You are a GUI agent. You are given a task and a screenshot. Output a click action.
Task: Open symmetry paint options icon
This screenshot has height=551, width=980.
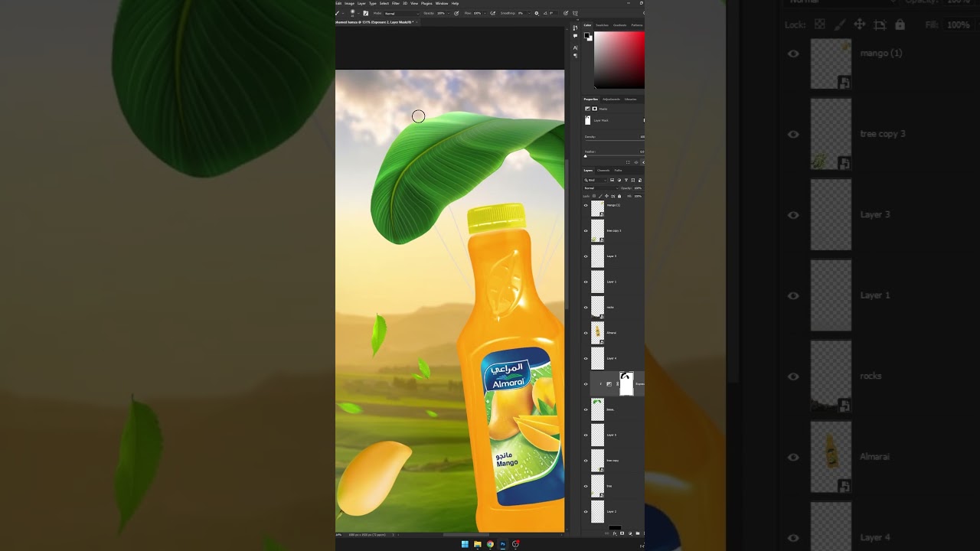[x=575, y=13]
